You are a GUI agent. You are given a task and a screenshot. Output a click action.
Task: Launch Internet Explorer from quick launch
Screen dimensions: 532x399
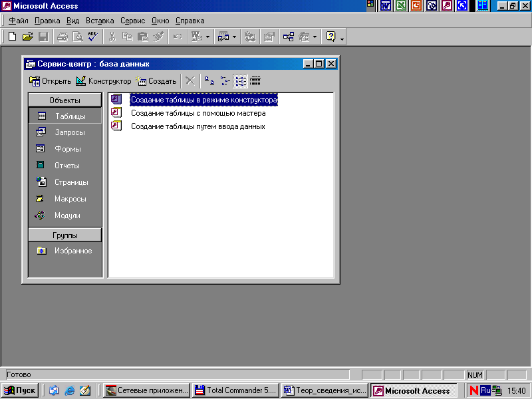click(x=70, y=390)
